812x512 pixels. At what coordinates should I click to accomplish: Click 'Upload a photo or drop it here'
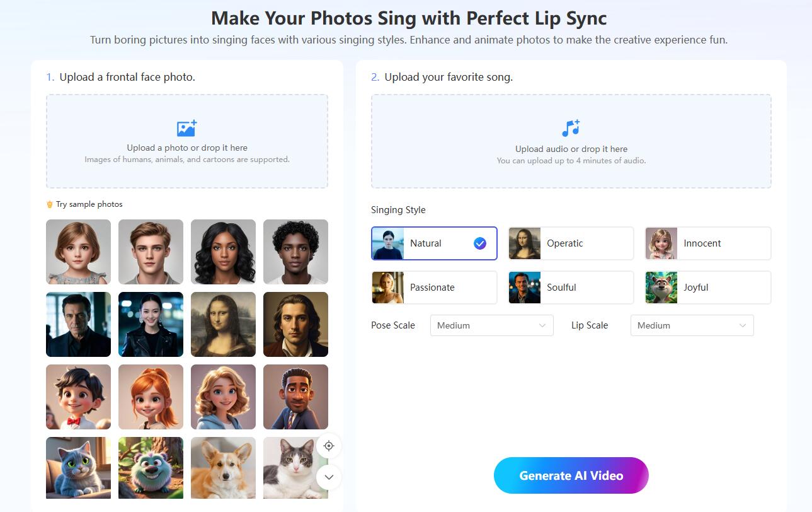[187, 148]
